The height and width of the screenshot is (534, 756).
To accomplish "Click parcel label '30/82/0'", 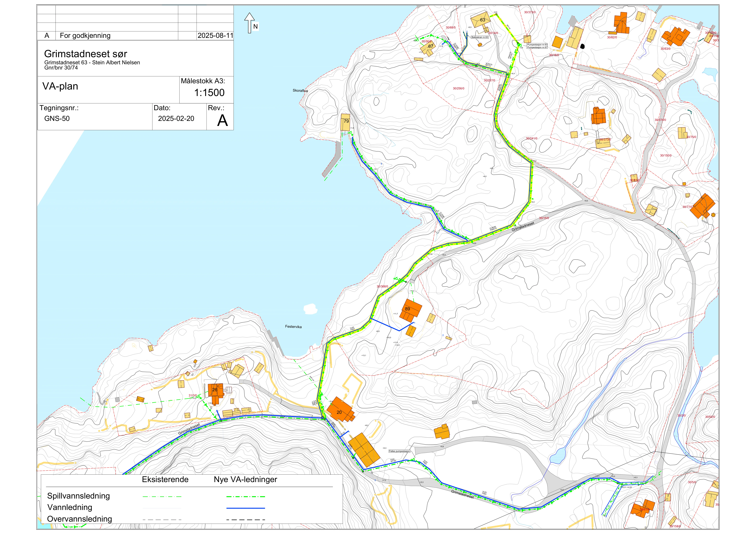I will click(x=612, y=37).
